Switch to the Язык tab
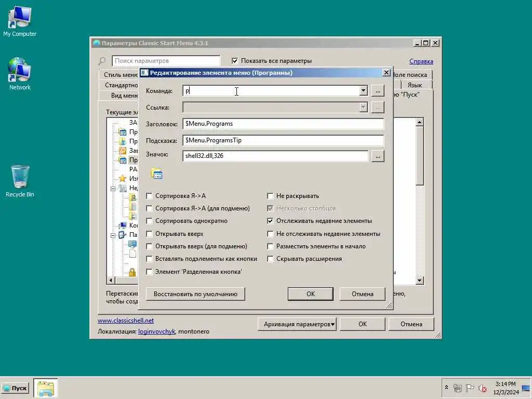Viewport: 532px width, 399px height. click(x=415, y=85)
